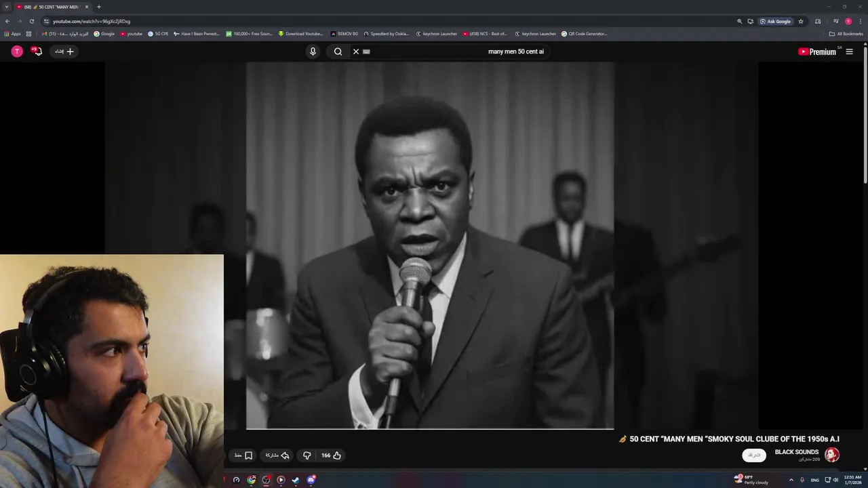
Task: Open the Speedtest by Ookla bookmark
Action: [x=387, y=33]
